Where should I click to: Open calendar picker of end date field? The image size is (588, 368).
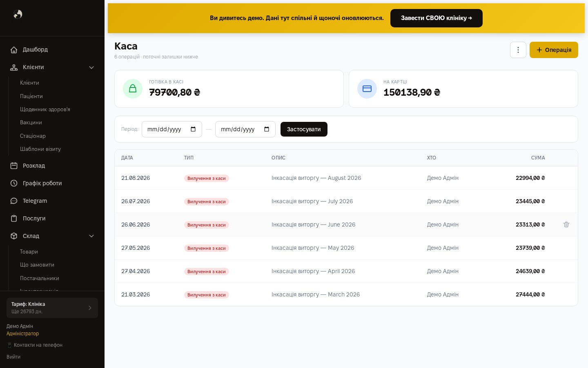click(267, 129)
